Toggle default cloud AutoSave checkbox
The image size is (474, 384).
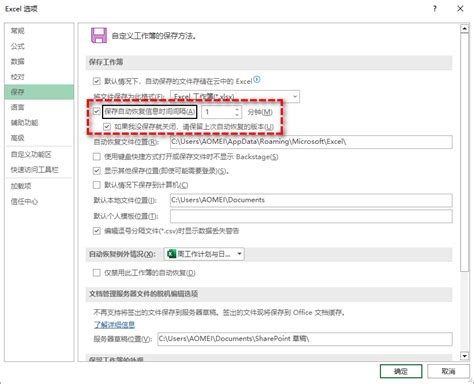click(97, 81)
